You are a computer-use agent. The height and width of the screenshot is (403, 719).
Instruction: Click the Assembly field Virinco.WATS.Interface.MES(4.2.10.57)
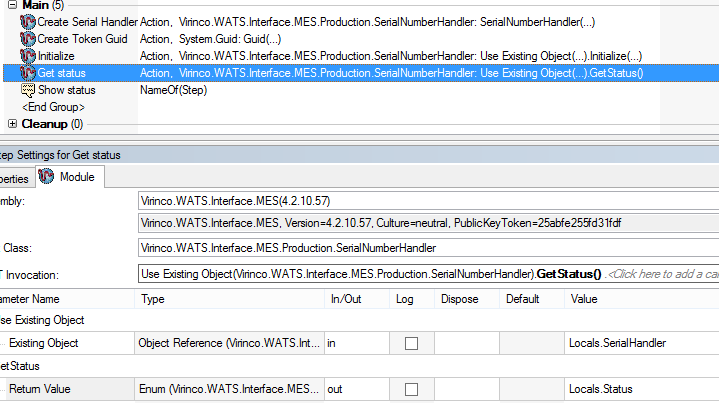pos(428,201)
